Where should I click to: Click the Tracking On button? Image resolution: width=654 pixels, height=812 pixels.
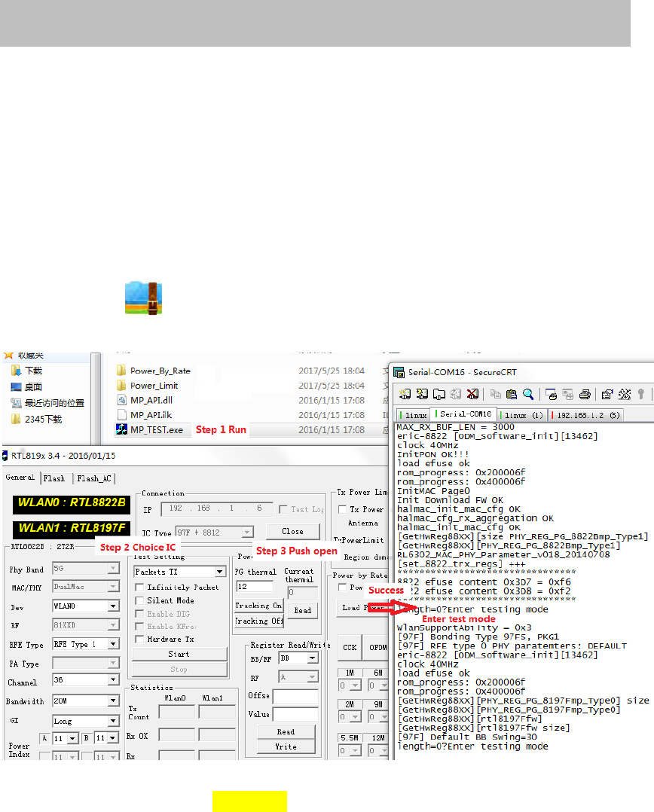point(258,606)
